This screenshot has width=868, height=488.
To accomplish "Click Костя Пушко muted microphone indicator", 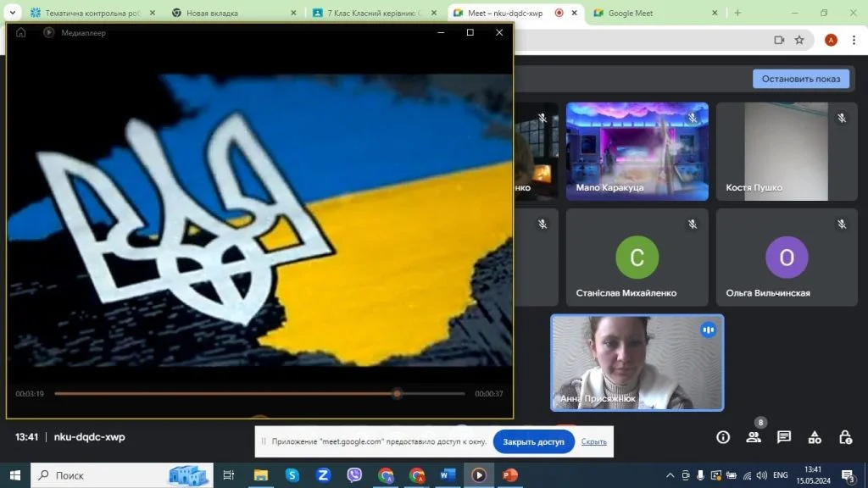I will coord(842,119).
